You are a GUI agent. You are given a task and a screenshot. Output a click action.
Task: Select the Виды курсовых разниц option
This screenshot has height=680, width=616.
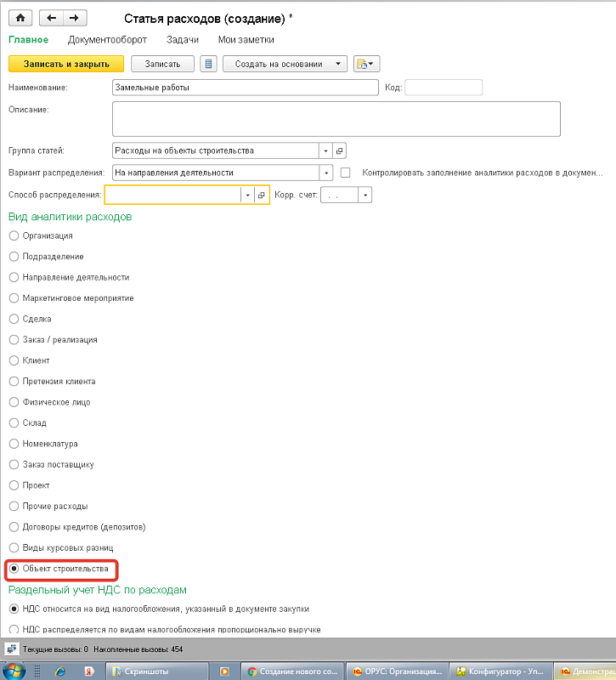[14, 547]
